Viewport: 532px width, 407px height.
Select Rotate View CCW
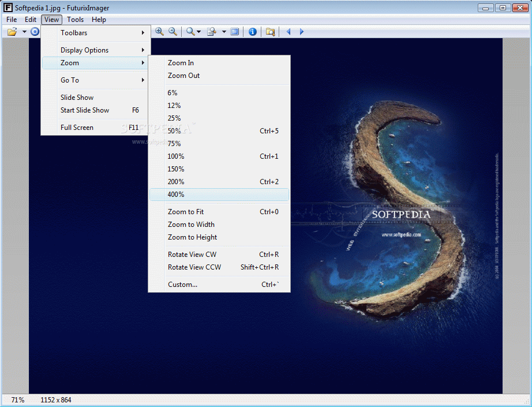point(219,267)
